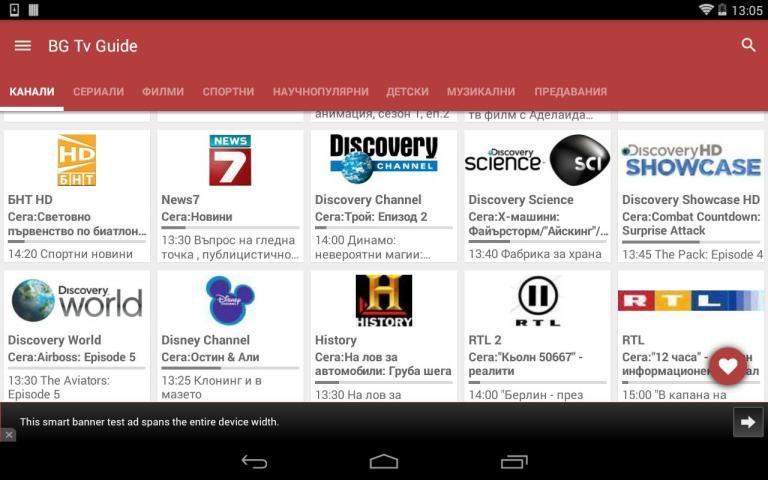This screenshot has height=480, width=768.
Task: Go to the ДЕТСКИ tab
Action: (x=407, y=92)
